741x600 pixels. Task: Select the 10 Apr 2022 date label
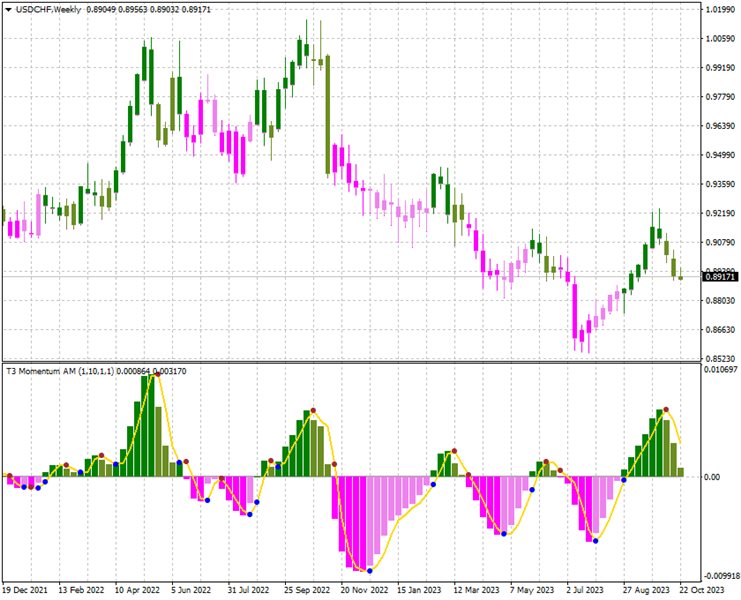click(139, 591)
